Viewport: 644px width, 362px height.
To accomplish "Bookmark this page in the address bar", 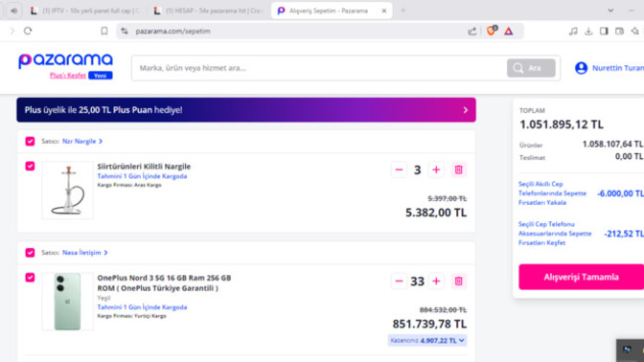I will click(104, 31).
